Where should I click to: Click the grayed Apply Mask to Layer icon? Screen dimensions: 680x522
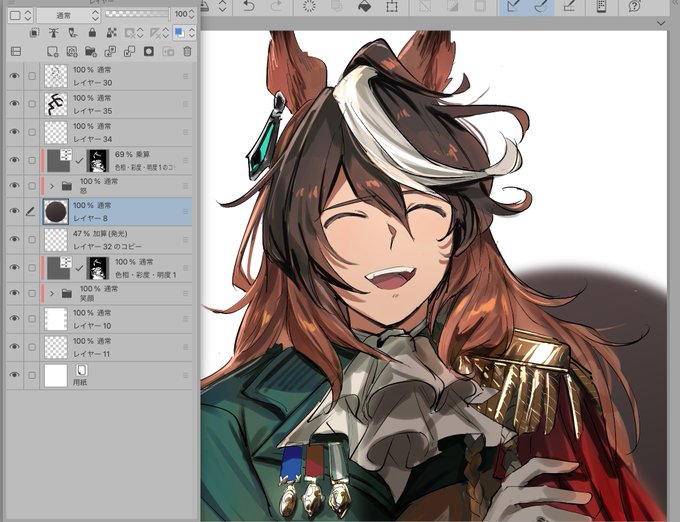point(168,52)
